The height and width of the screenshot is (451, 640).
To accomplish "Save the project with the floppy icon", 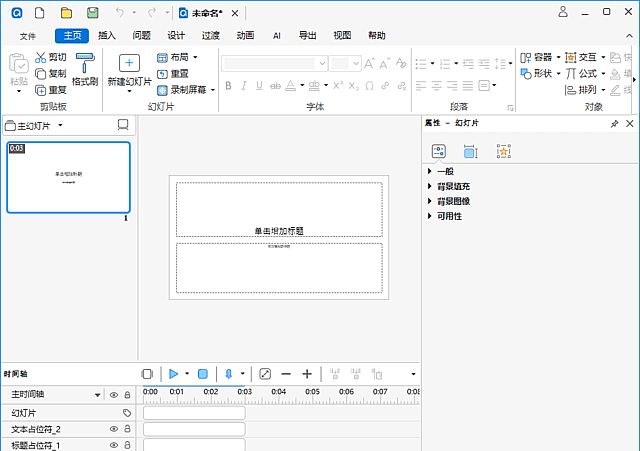I will (x=93, y=13).
